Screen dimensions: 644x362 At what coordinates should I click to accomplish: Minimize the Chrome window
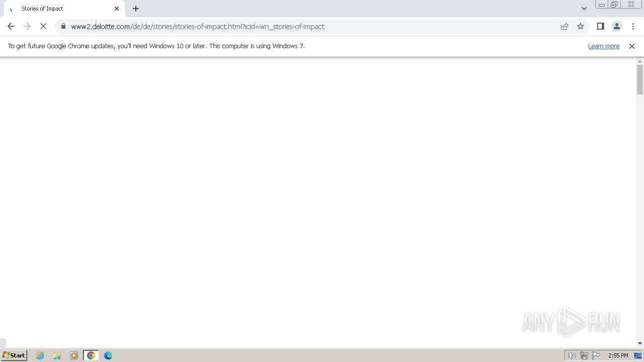point(602,5)
